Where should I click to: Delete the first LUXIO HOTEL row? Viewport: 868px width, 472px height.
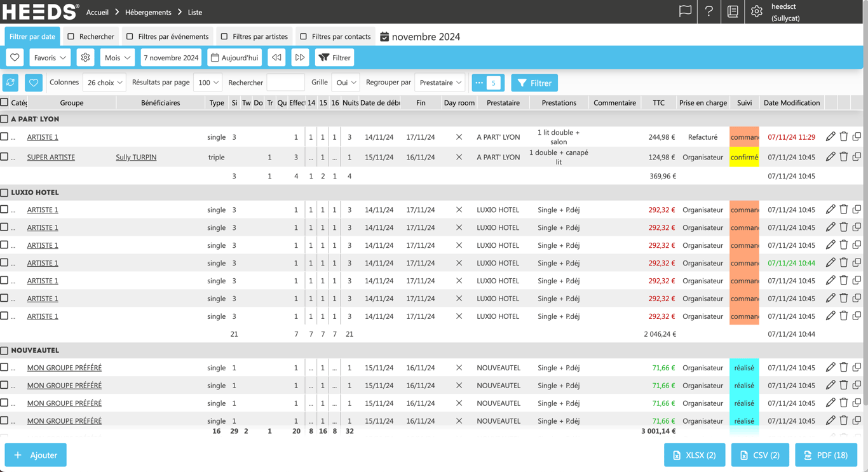tap(844, 210)
